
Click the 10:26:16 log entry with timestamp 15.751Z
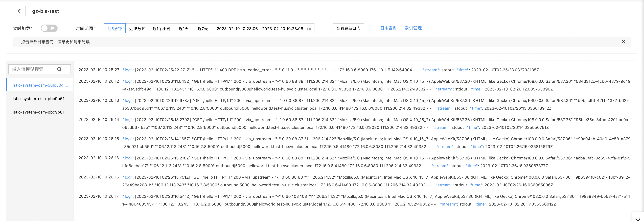pos(354,181)
